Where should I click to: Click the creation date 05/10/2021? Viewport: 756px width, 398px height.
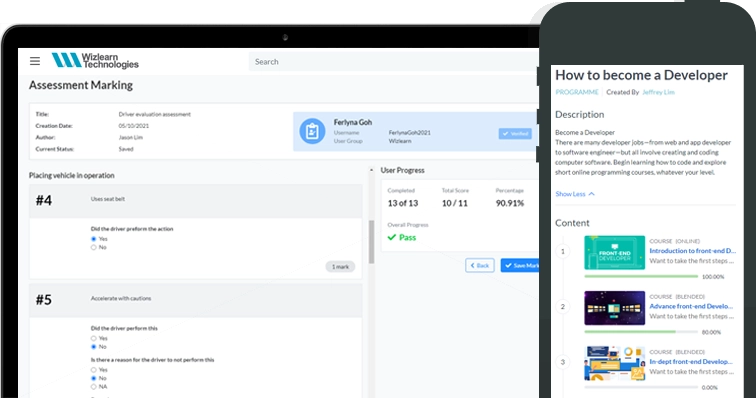click(x=134, y=126)
